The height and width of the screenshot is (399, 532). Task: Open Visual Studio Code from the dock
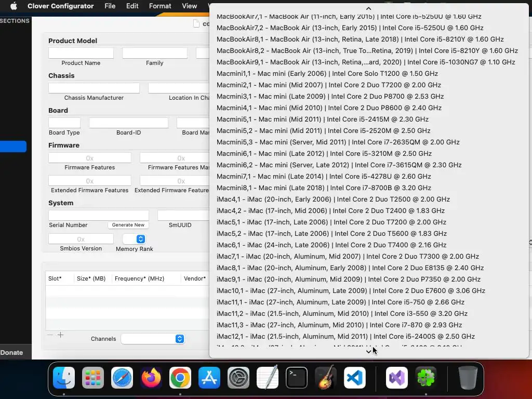point(354,378)
